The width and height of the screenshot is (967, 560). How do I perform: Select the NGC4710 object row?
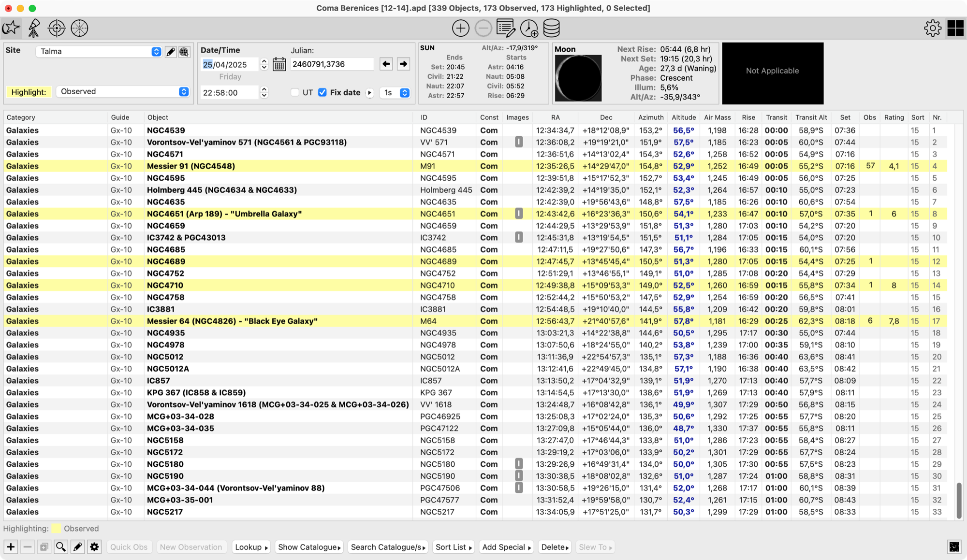point(475,285)
